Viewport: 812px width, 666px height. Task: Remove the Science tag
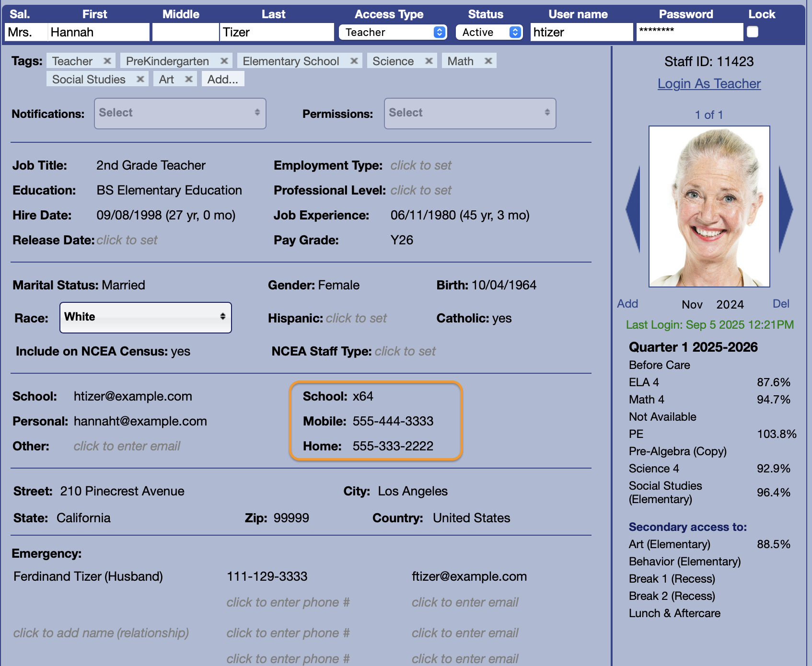coord(429,61)
